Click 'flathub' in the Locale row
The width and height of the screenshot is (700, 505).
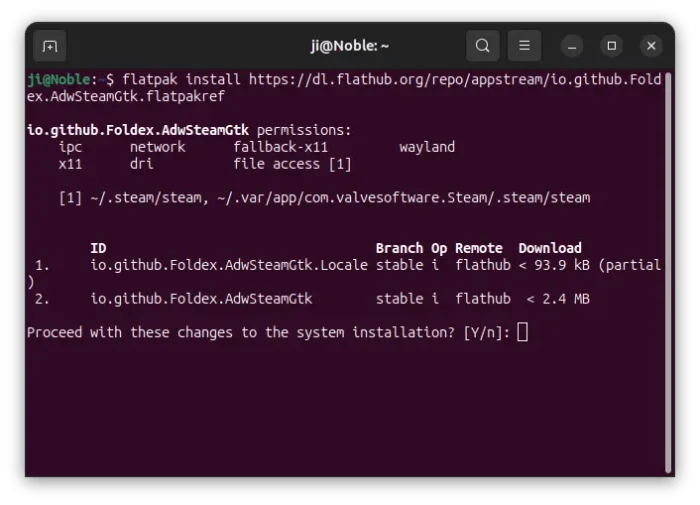[483, 265]
